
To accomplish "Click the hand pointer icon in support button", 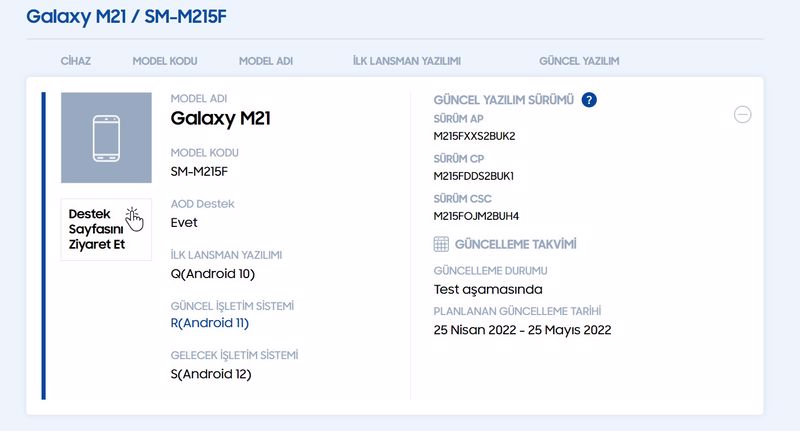I will click(134, 219).
